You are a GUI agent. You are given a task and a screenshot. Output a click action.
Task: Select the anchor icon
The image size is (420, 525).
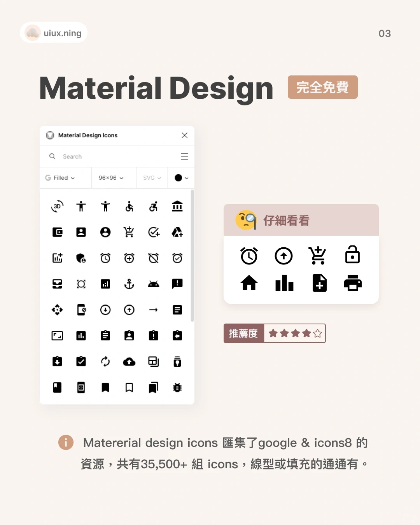[x=129, y=284]
